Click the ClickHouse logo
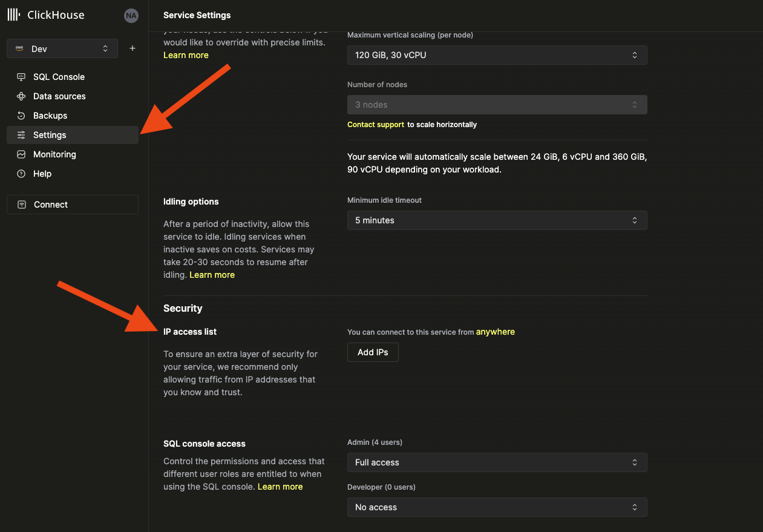This screenshot has height=532, width=763. tap(13, 15)
